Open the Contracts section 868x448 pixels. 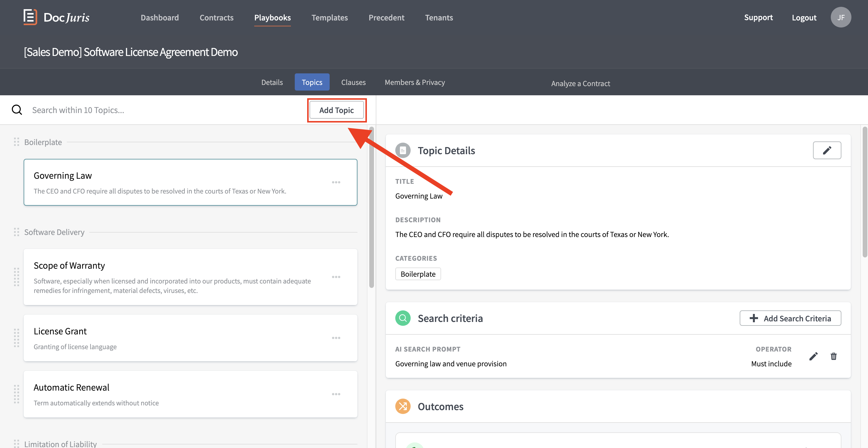pos(216,17)
